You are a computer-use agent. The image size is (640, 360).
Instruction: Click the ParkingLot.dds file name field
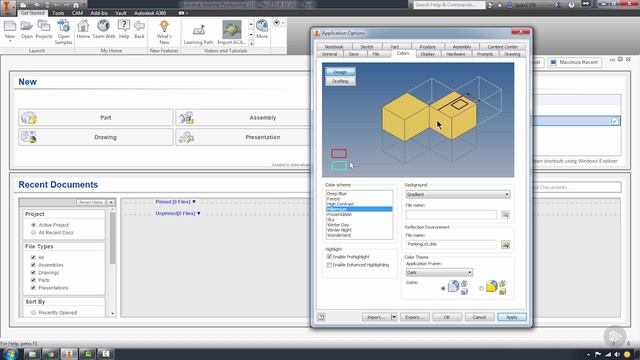click(x=451, y=244)
